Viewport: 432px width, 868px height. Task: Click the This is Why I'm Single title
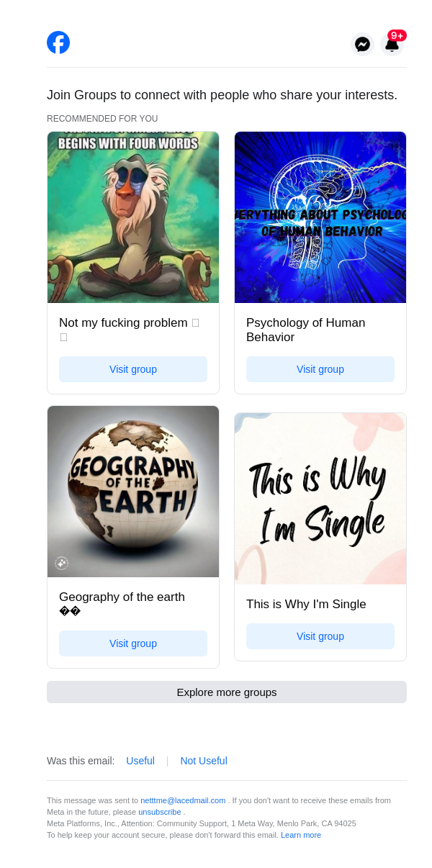tap(306, 604)
